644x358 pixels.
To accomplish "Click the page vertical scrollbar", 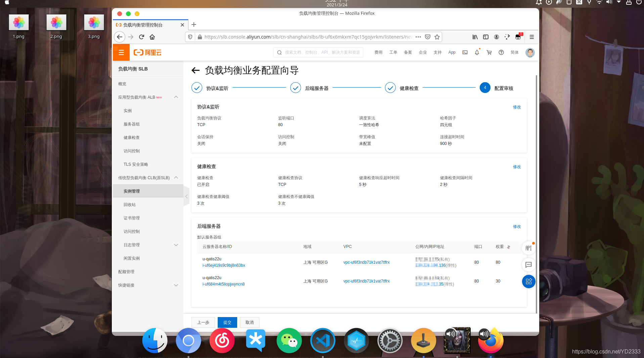I will [536, 195].
